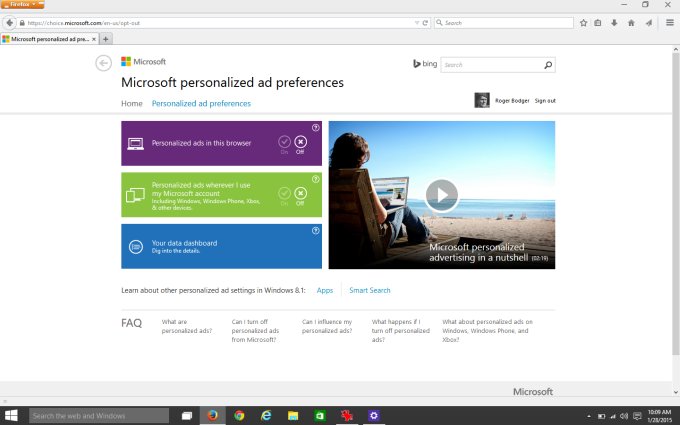Click the Bing search magnifier icon
680x425 pixels.
tap(548, 65)
